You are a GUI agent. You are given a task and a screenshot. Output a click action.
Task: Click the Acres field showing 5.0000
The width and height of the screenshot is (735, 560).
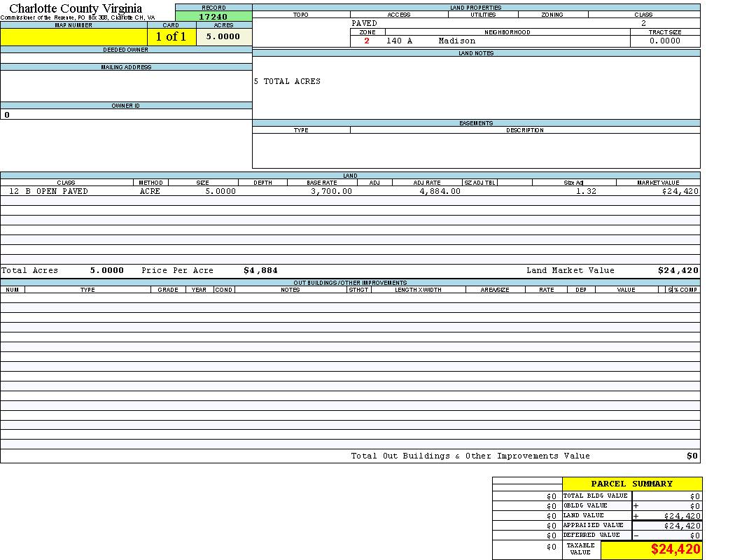223,37
